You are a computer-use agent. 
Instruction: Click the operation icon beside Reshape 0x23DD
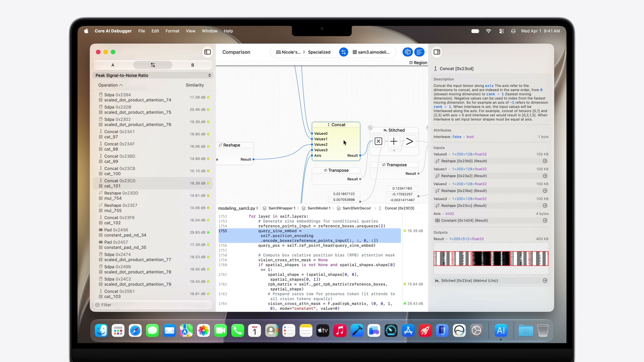tap(101, 193)
